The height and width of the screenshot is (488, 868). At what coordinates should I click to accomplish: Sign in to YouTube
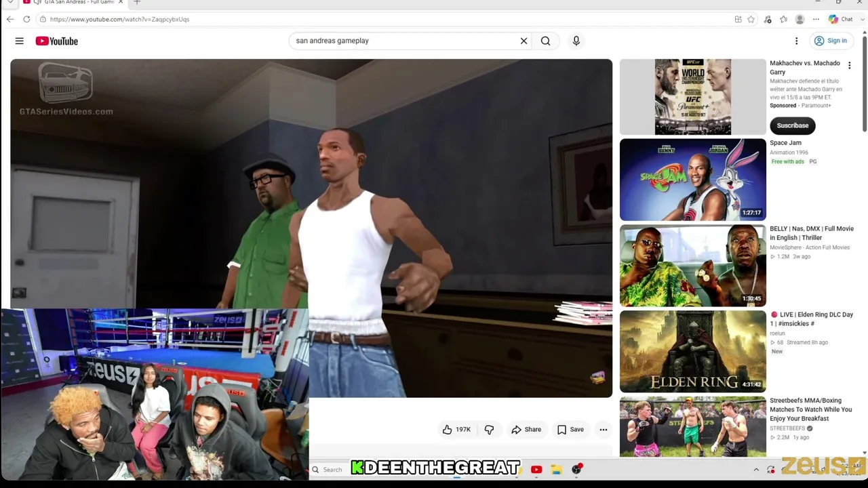831,41
